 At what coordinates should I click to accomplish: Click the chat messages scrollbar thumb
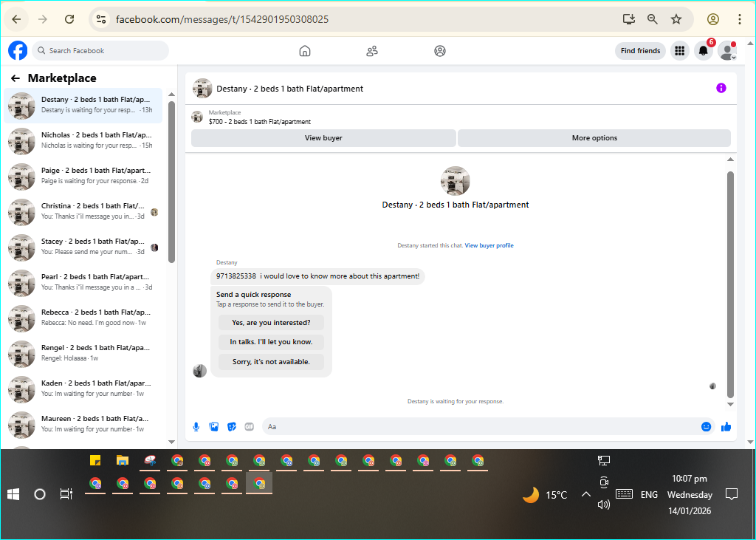point(730,284)
